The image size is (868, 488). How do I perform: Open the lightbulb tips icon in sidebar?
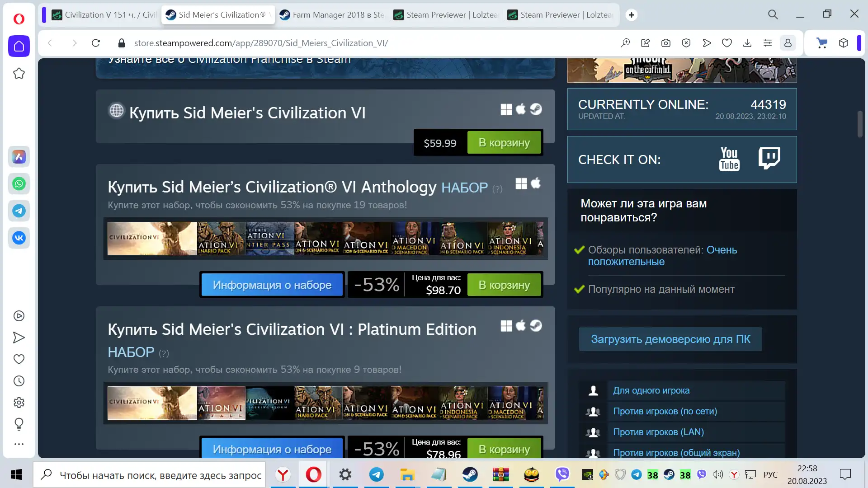[19, 424]
